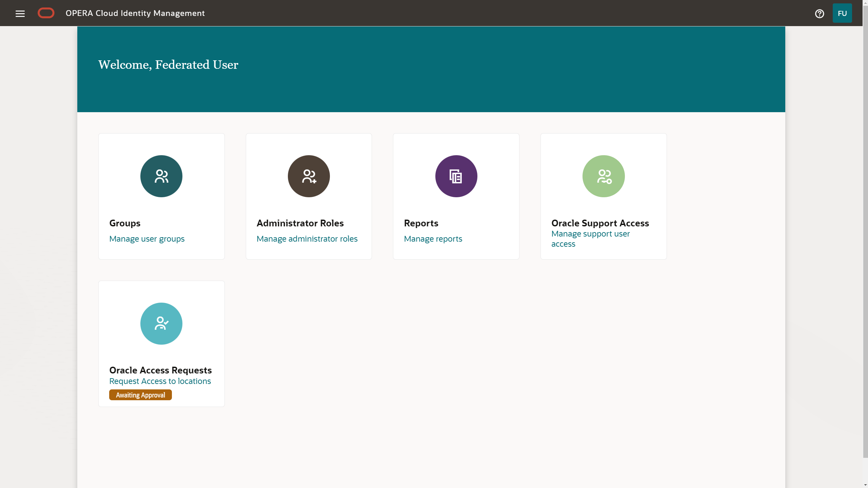The image size is (868, 488).
Task: Open the Administrator Roles card title
Action: pos(300,223)
